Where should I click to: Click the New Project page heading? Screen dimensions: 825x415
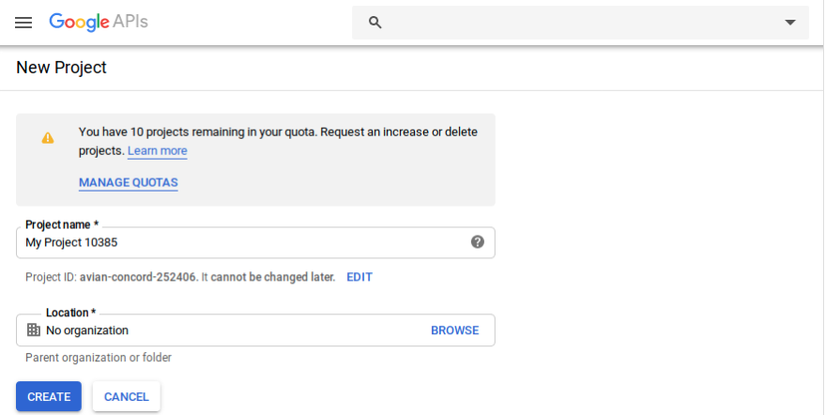(61, 68)
